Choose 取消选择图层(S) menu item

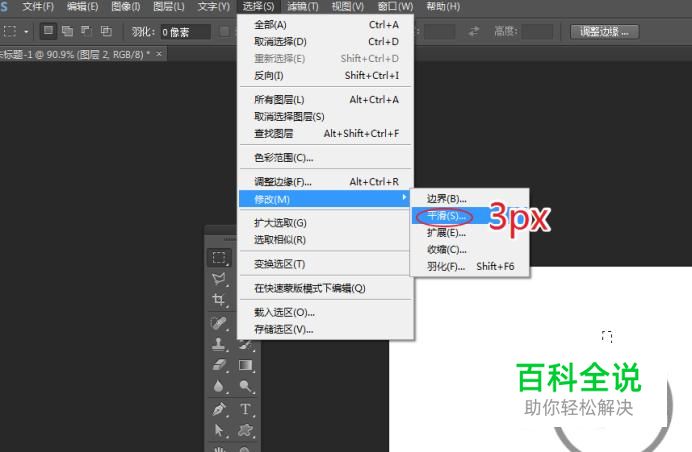pos(326,117)
